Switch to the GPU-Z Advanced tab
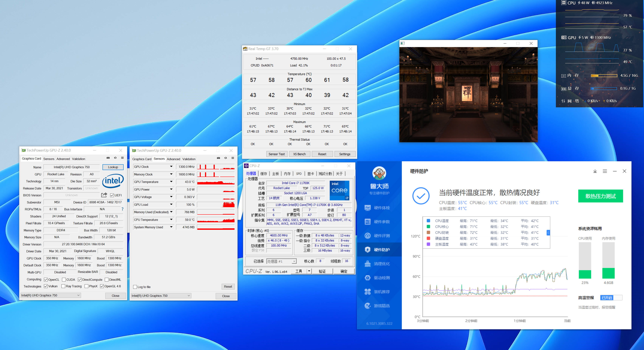 (x=63, y=159)
